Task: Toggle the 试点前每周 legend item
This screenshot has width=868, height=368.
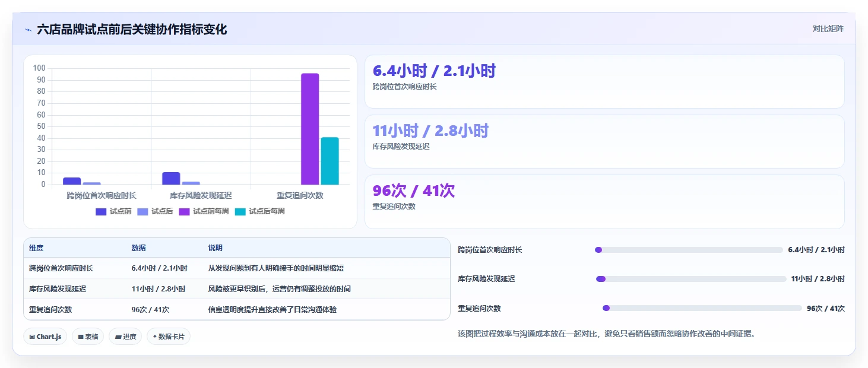Action: pos(204,211)
